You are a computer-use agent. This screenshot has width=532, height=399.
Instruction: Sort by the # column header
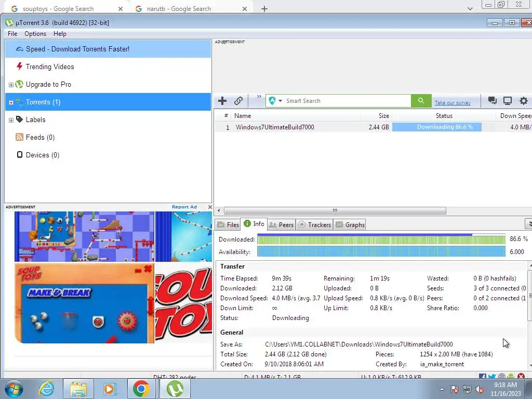pyautogui.click(x=226, y=116)
